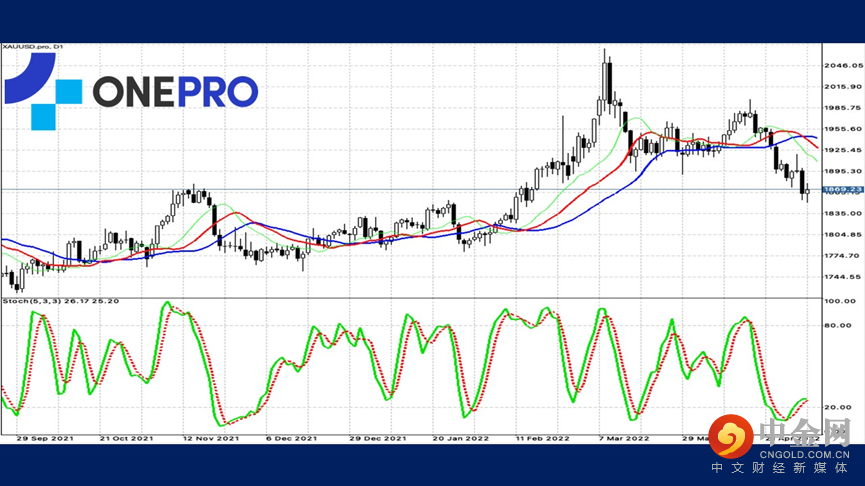
Task: Select the 29 Dec 2021 date label
Action: coord(378,439)
